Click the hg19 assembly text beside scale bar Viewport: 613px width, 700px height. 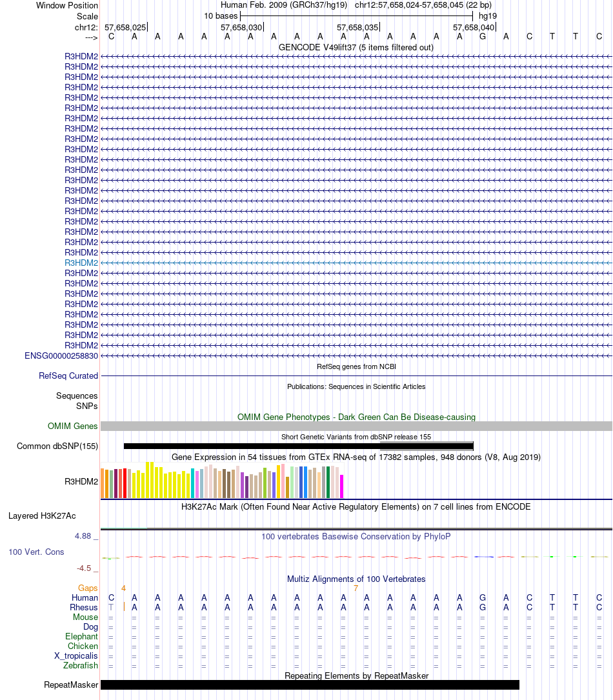coord(488,16)
